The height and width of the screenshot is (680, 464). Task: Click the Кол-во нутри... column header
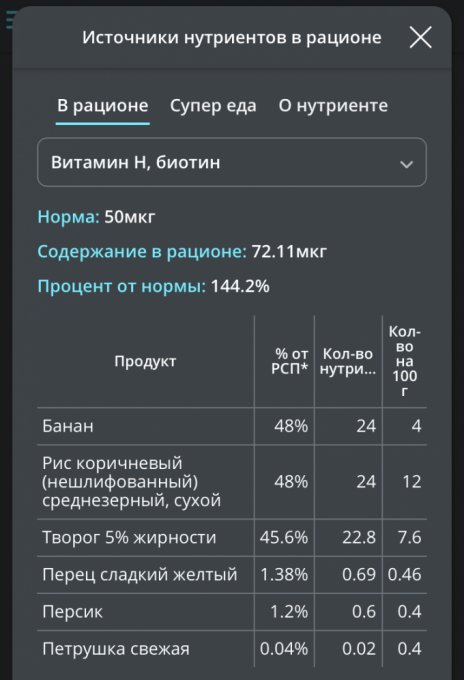[348, 361]
